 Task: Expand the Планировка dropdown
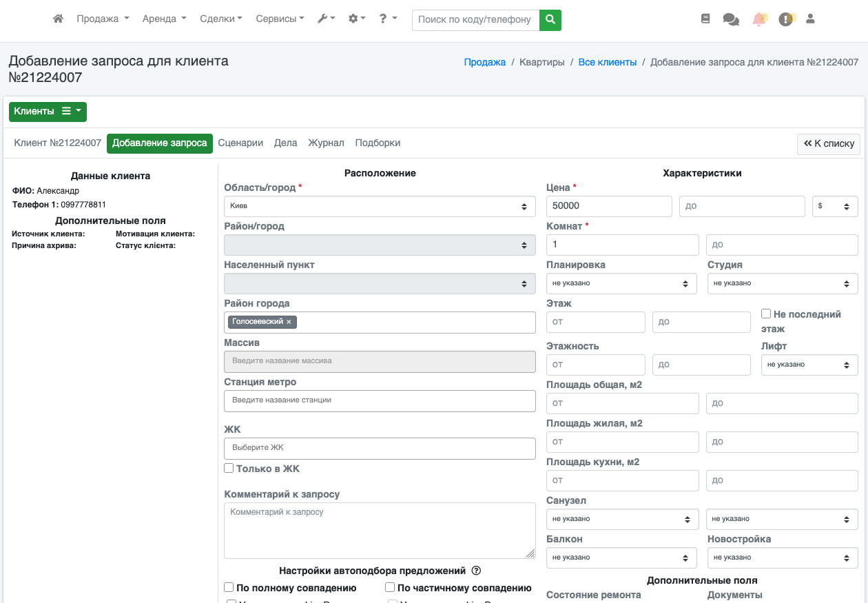pyautogui.click(x=621, y=283)
